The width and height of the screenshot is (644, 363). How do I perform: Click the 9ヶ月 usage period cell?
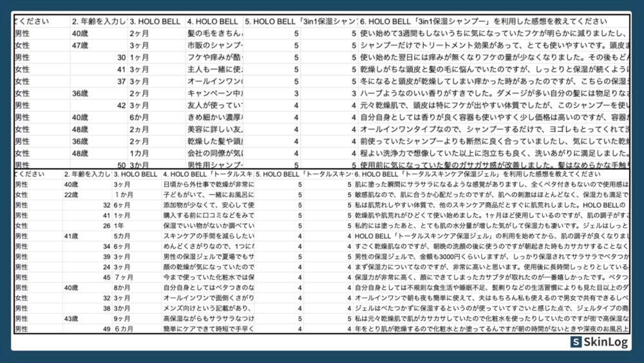tap(122, 319)
